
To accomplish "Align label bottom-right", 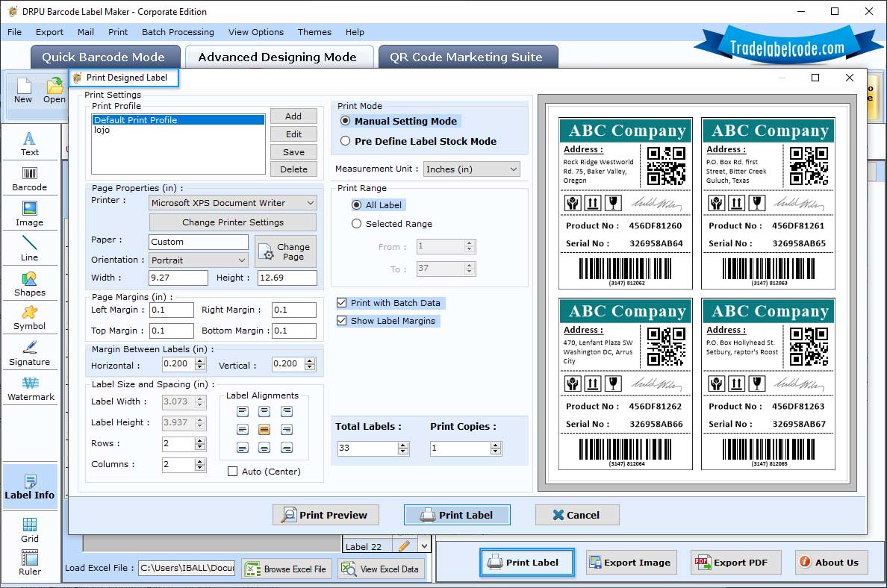I will coord(287,448).
